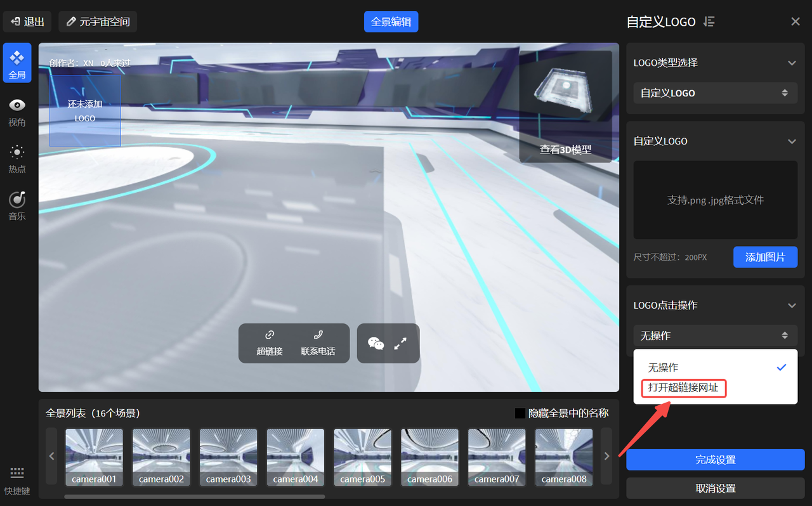Click the 完成设置 button
This screenshot has height=506, width=812.
tap(715, 460)
